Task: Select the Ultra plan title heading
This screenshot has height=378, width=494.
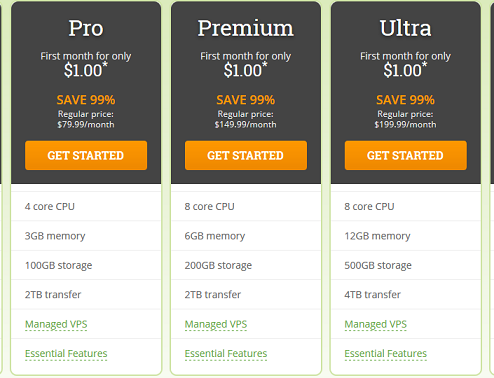Action: 406,28
